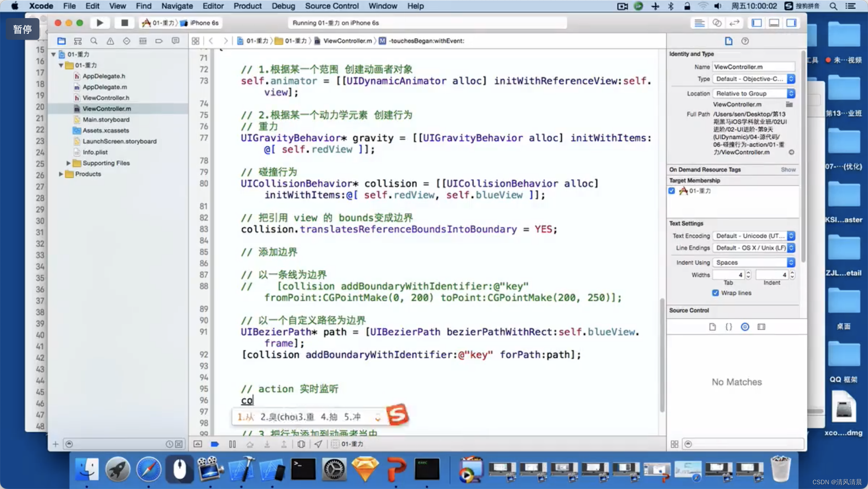The image size is (868, 489).
Task: Open the Navigate menu
Action: (x=177, y=6)
